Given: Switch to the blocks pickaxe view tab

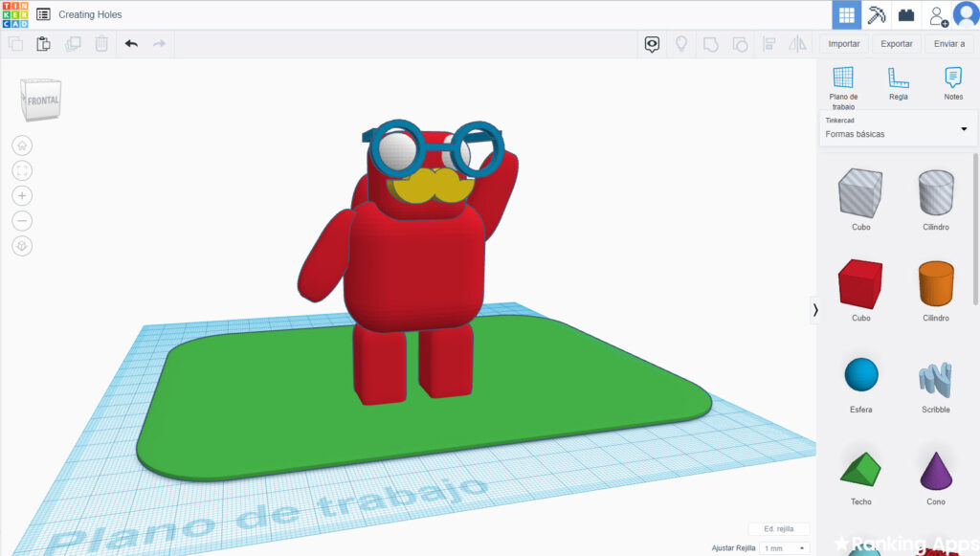Looking at the screenshot, I should coord(876,15).
